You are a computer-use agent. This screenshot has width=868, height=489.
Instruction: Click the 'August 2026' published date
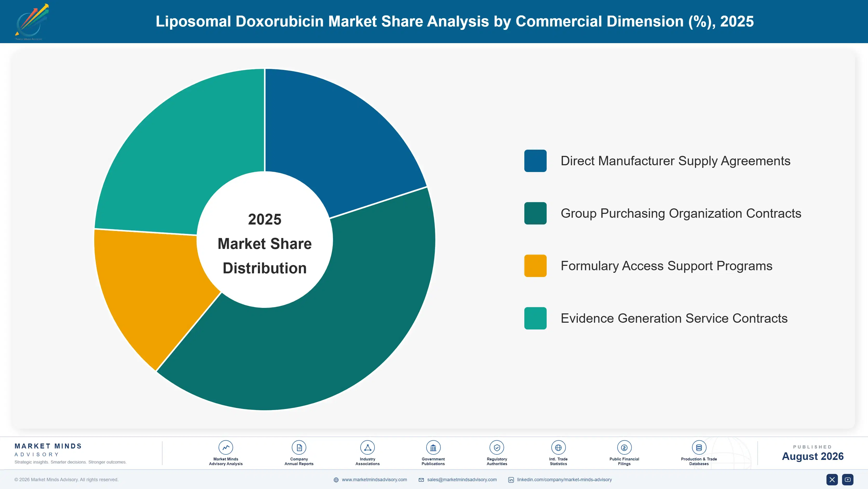click(812, 456)
